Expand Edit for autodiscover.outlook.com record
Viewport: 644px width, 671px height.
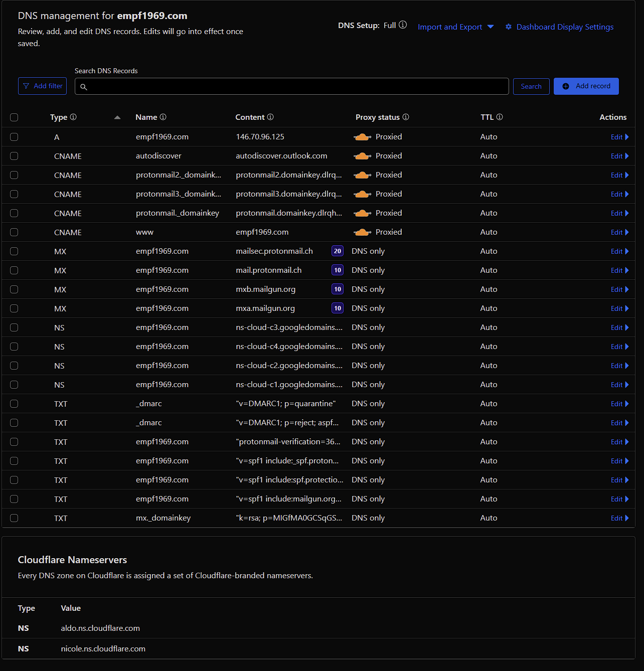(619, 156)
